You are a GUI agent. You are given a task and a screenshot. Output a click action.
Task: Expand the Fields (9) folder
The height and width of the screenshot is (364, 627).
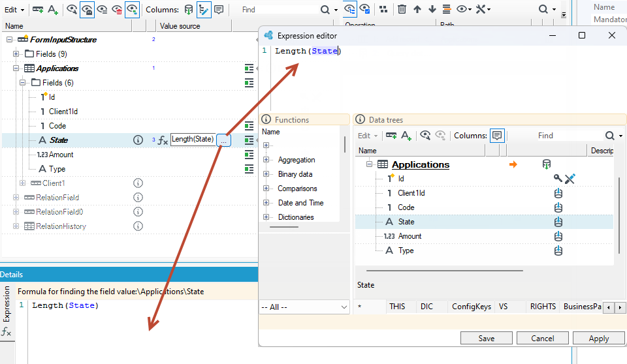point(16,54)
